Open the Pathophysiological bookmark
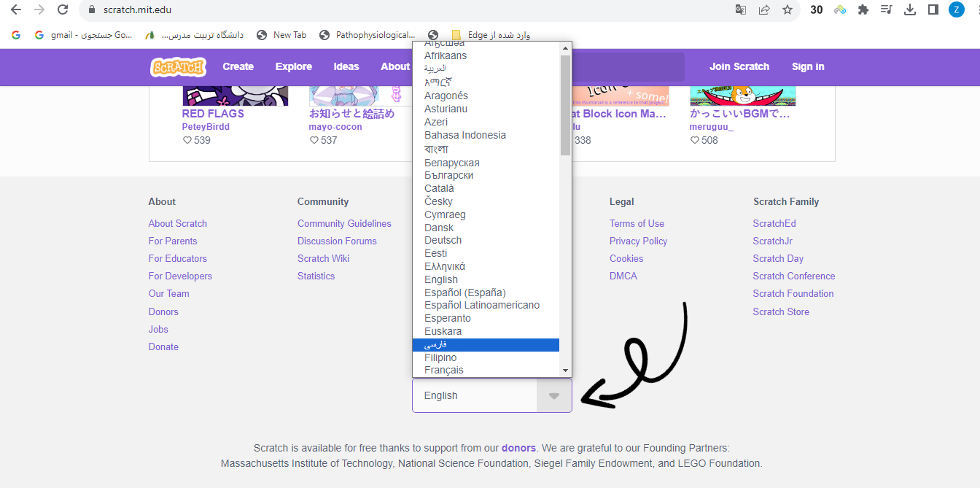980x488 pixels. [x=367, y=35]
